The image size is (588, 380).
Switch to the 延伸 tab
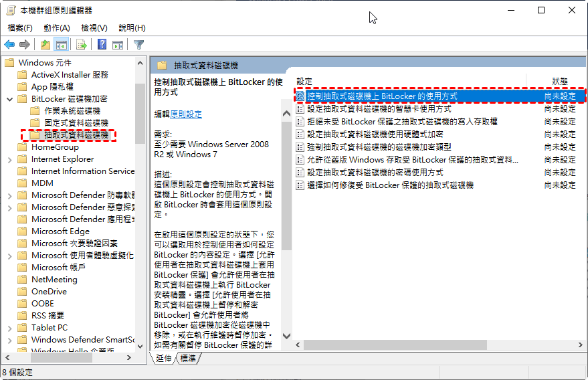click(163, 358)
